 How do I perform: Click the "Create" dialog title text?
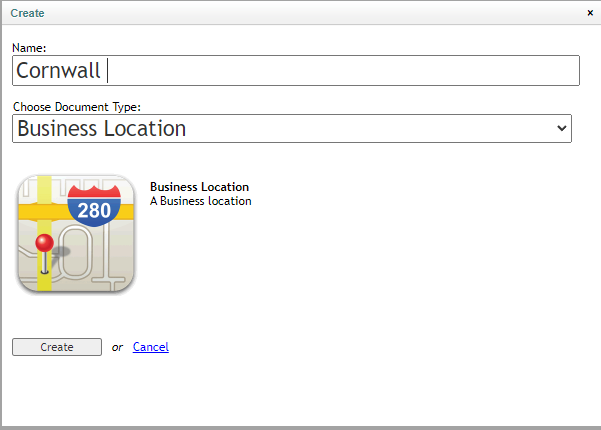click(x=27, y=13)
